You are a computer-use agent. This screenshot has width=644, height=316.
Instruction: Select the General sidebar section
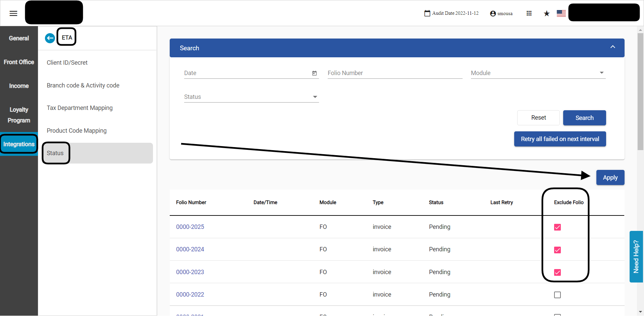click(19, 38)
